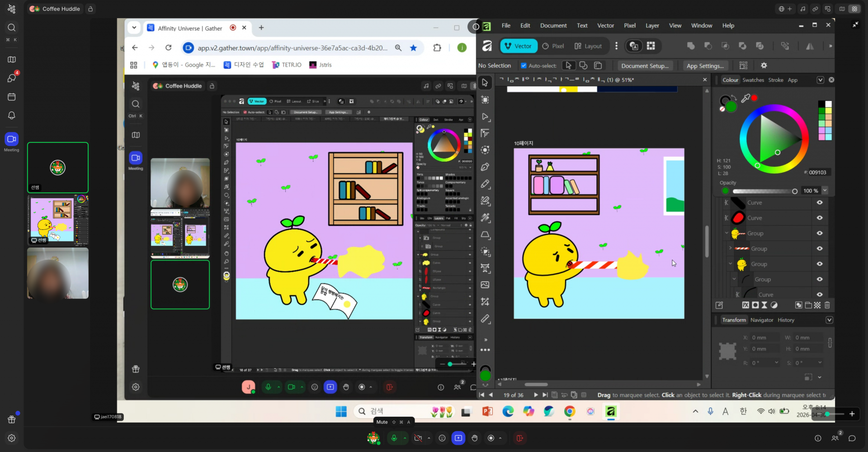Select the Measure ruler tool

click(485, 319)
